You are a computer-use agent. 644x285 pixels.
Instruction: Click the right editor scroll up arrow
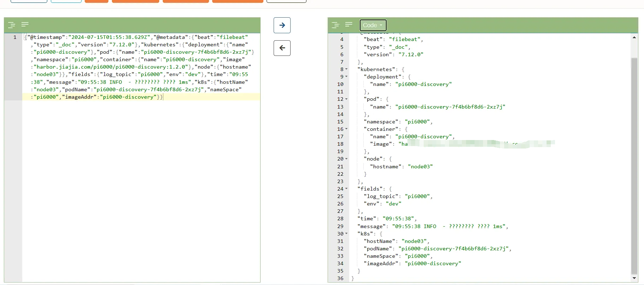tap(634, 37)
